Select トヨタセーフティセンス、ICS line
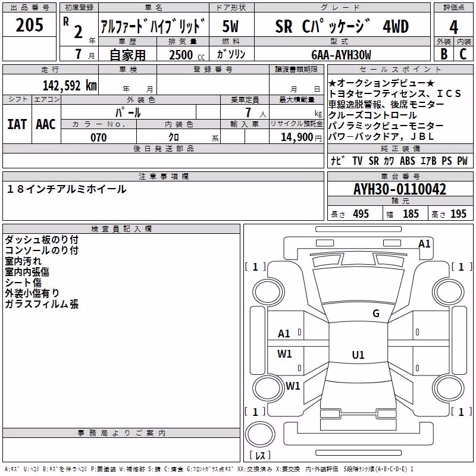Screen dimensions: 476x476 (x=394, y=93)
